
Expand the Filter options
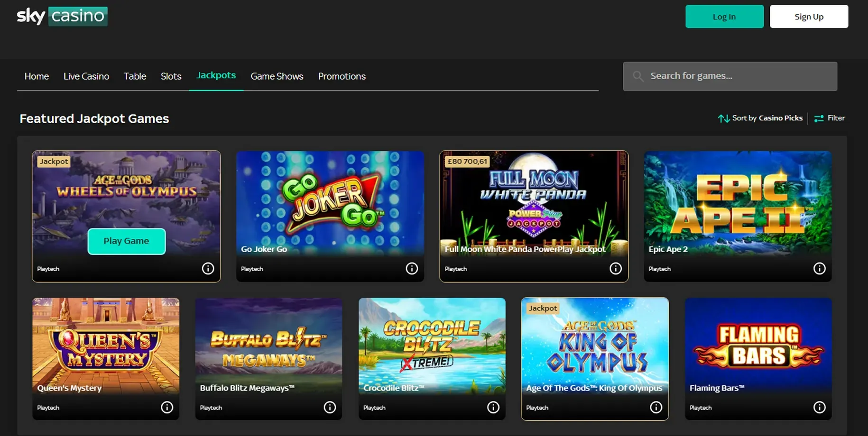pos(830,118)
